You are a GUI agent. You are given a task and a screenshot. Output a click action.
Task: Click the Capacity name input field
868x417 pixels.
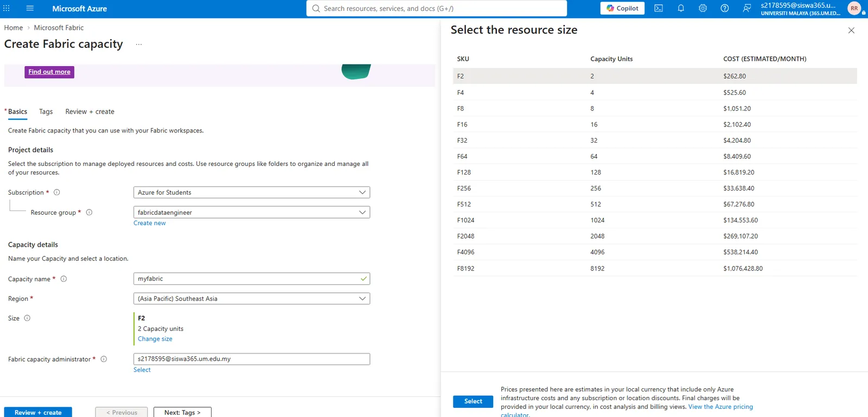click(252, 279)
